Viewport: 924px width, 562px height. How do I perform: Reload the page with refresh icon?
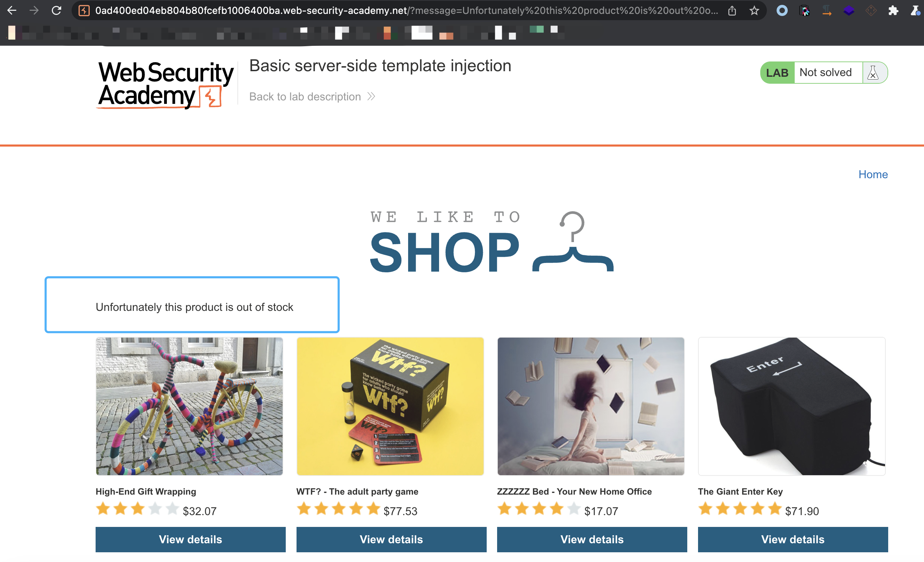coord(56,10)
